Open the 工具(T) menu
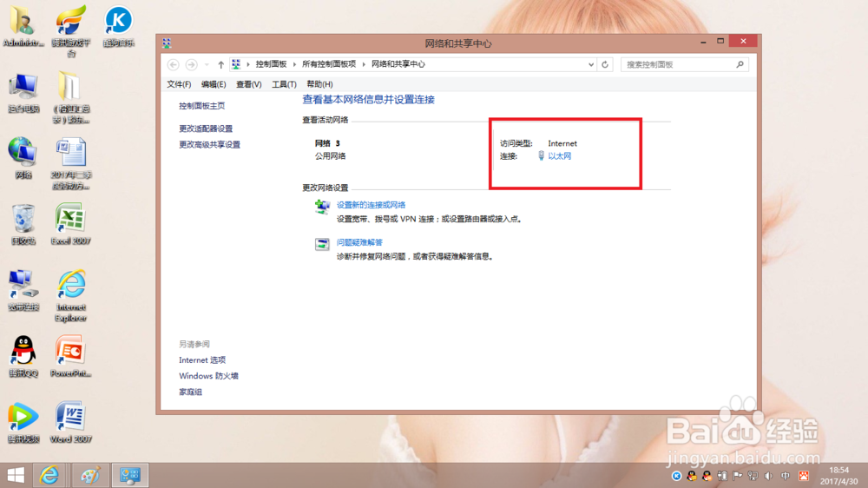Image resolution: width=868 pixels, height=488 pixels. coord(284,84)
